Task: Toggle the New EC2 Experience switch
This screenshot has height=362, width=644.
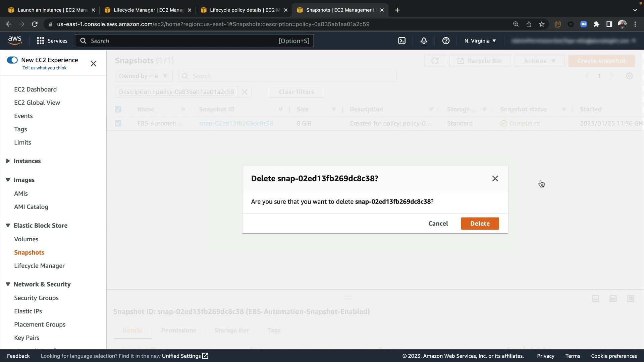Action: (12, 60)
